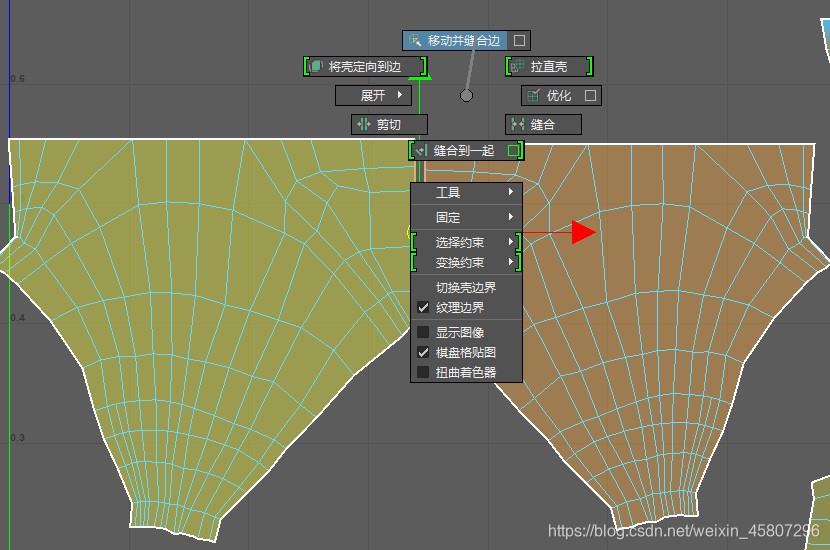Open options box for 移动并缝合边

click(x=519, y=40)
